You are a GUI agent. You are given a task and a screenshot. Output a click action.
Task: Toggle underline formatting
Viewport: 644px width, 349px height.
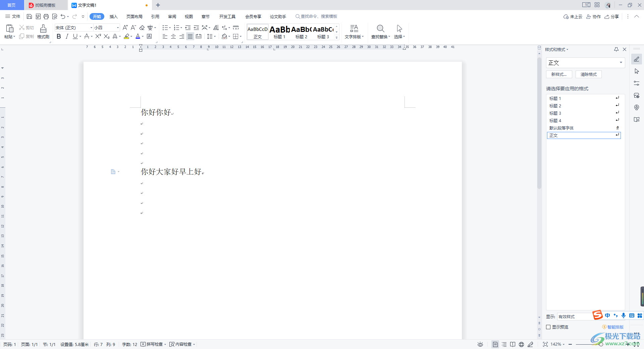tap(75, 36)
